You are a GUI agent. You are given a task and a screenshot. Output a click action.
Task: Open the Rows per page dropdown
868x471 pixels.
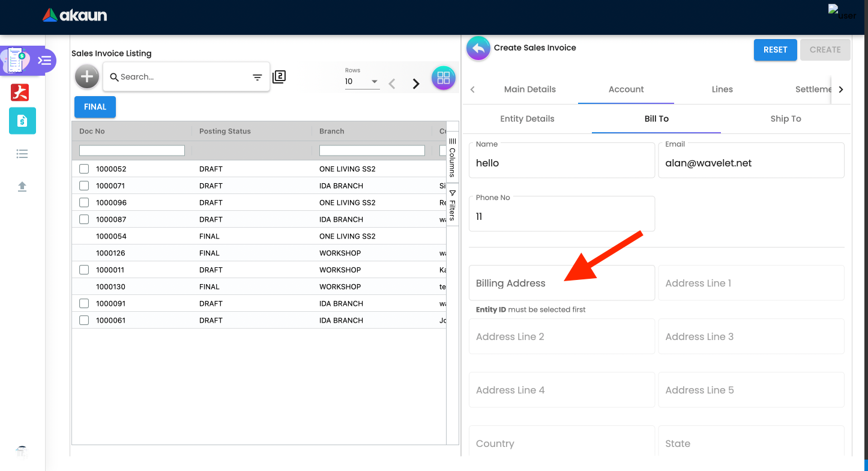click(x=362, y=82)
